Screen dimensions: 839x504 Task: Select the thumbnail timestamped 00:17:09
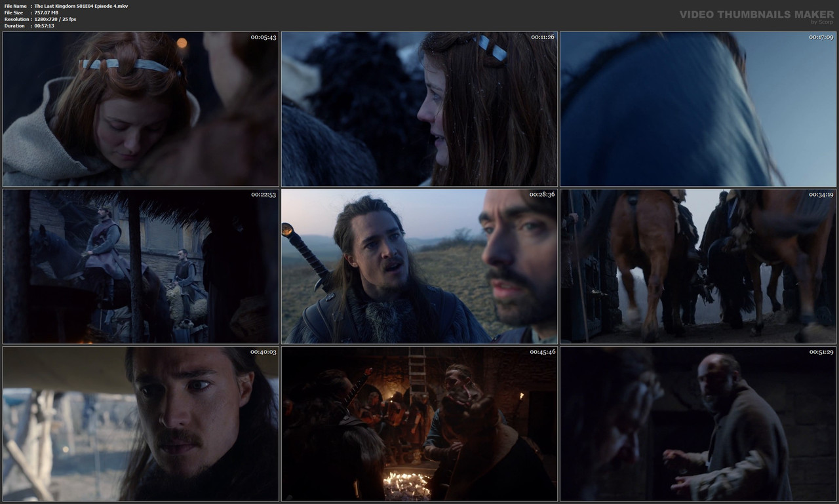(698, 109)
